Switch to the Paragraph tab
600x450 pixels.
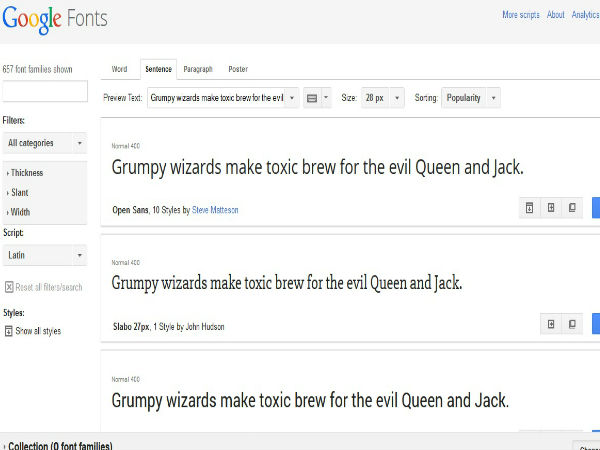pyautogui.click(x=197, y=69)
